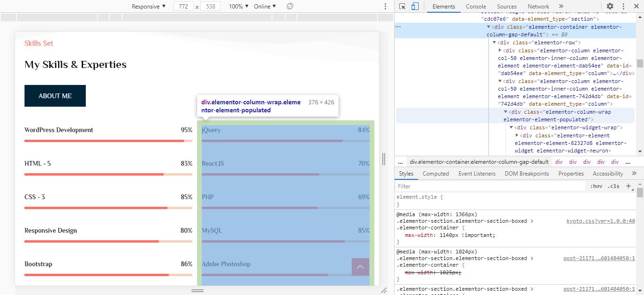Click the ABOUT ME button

pos(55,96)
